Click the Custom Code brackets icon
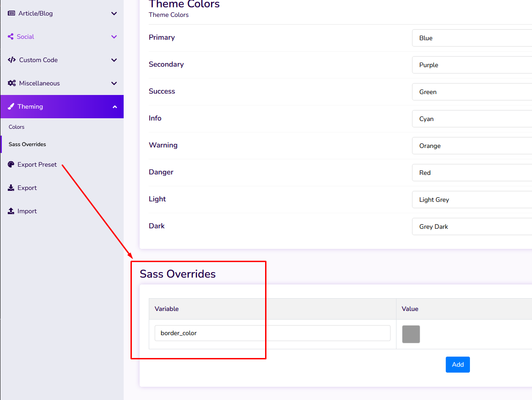The height and width of the screenshot is (400, 532). click(11, 60)
